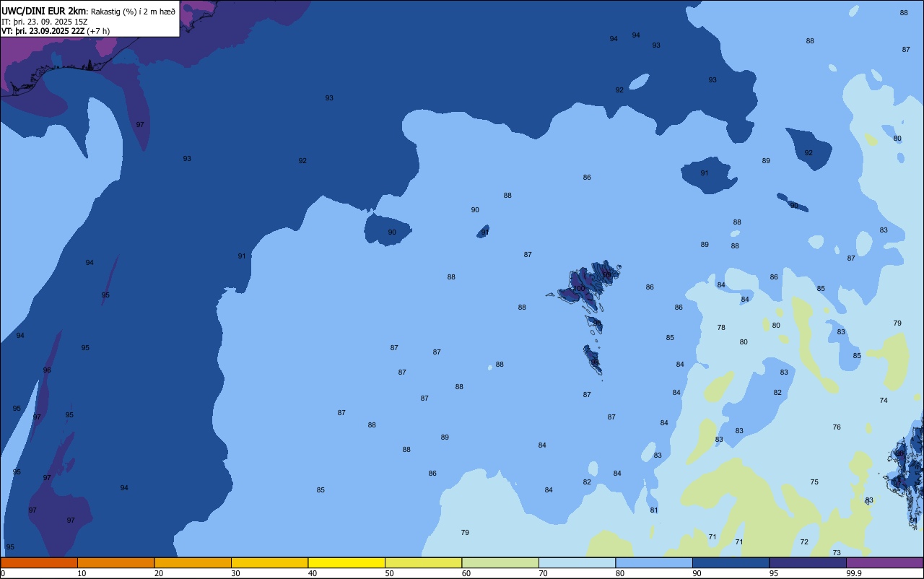Click the '99.9' legend scale label

855,573
